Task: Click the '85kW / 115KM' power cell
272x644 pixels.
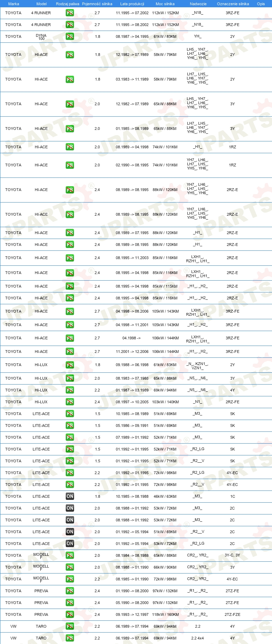Action: [x=165, y=286]
